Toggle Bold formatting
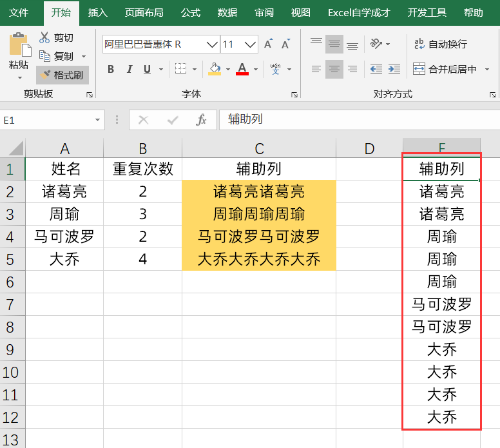 [111, 69]
